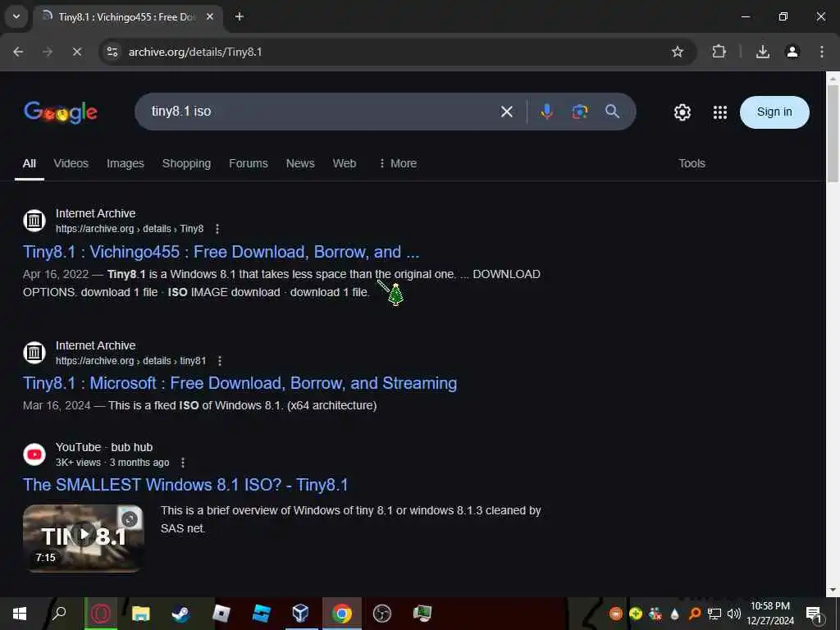Search by image with Google Lens
The image size is (840, 630).
[x=580, y=112]
